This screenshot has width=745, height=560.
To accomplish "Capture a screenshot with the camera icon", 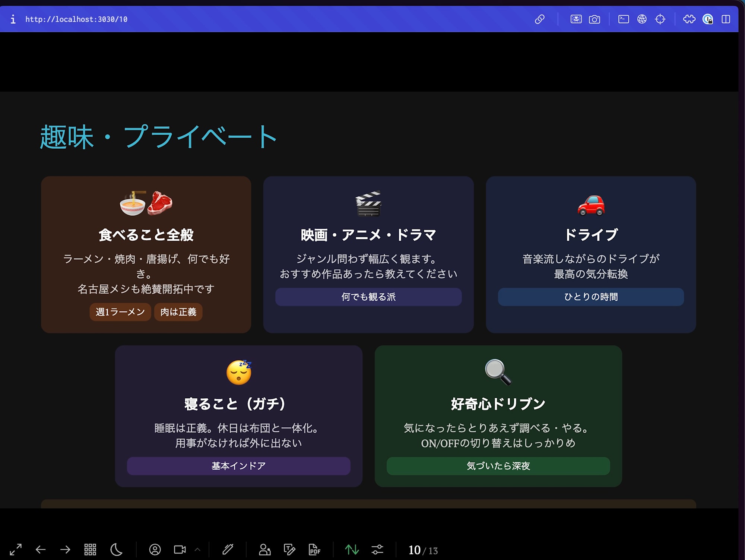I will (595, 19).
